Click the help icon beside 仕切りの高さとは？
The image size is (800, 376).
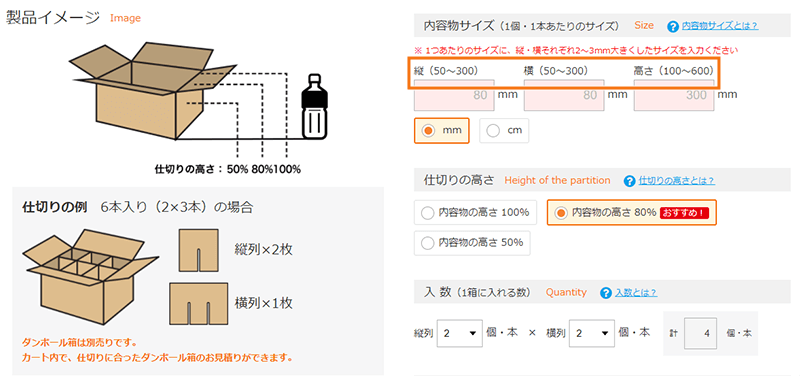coord(630,181)
